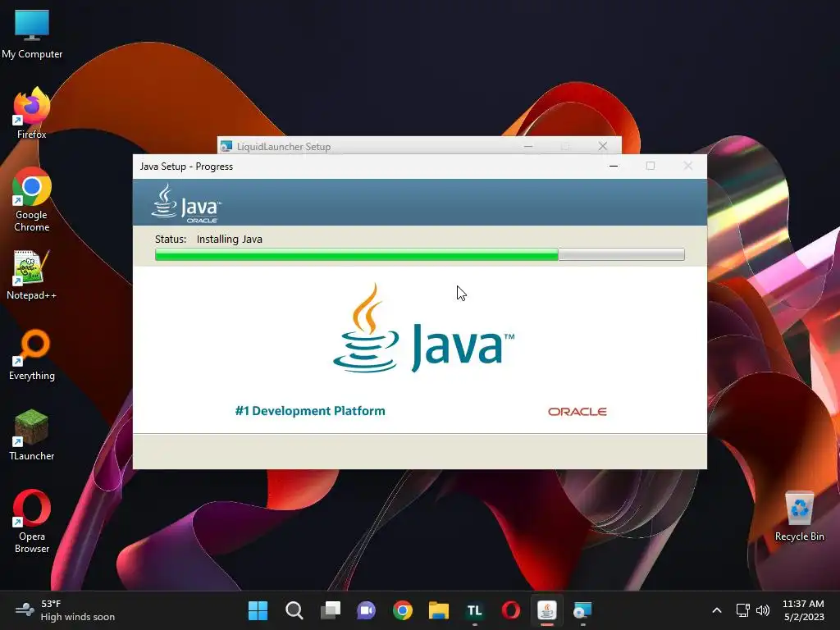Launch Firefox from the desktop shortcut
Image resolution: width=840 pixels, height=630 pixels.
coord(32,113)
